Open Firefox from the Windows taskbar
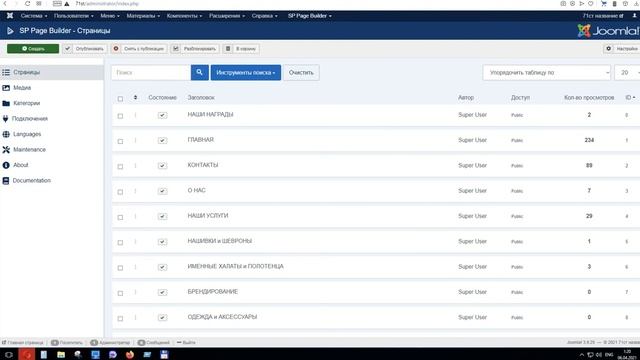The image size is (640, 360). click(130, 354)
